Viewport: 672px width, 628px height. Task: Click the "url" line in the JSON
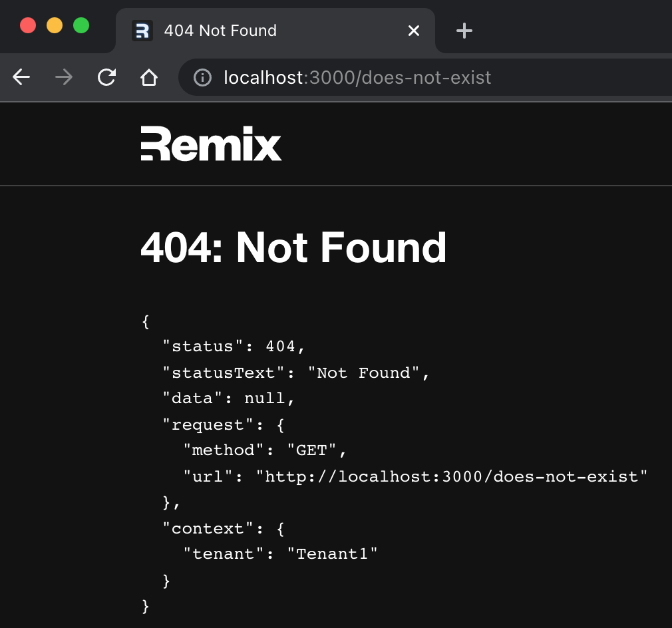(x=415, y=476)
